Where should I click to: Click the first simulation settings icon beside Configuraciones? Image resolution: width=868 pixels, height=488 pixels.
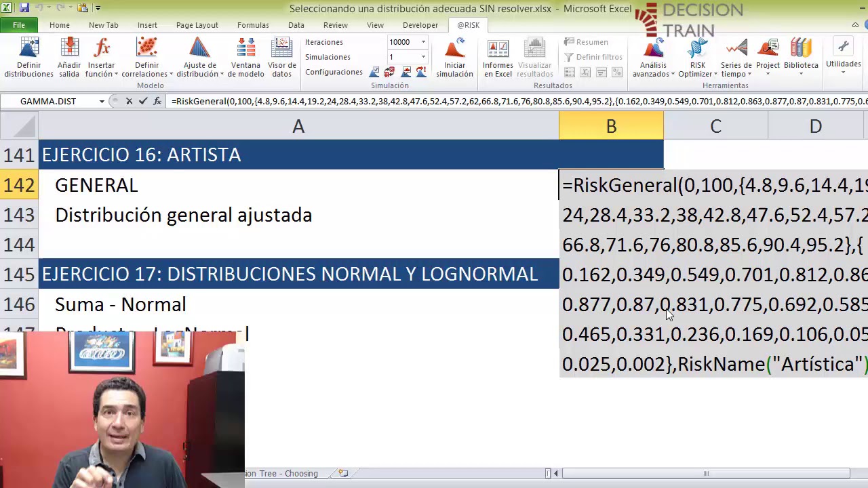coord(374,72)
